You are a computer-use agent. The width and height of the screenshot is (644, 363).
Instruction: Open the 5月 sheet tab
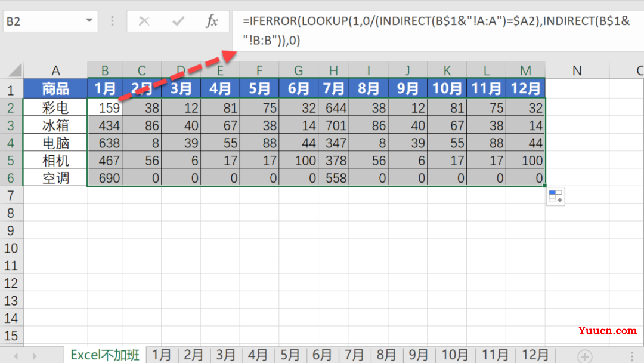(x=290, y=355)
